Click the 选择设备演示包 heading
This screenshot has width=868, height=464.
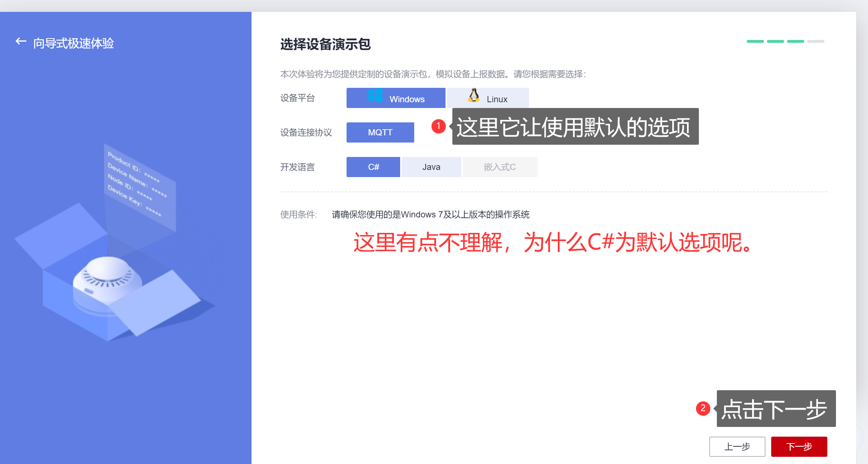(x=325, y=44)
